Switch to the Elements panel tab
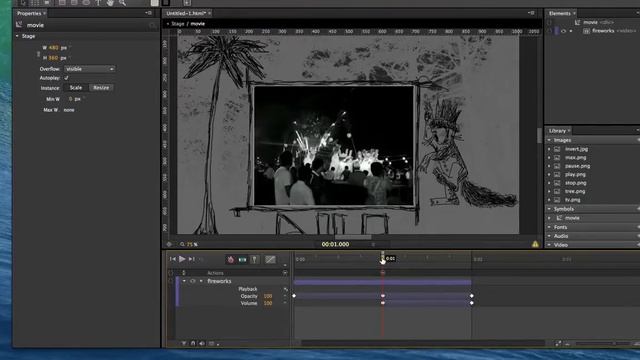This screenshot has height=360, width=640. click(x=560, y=13)
